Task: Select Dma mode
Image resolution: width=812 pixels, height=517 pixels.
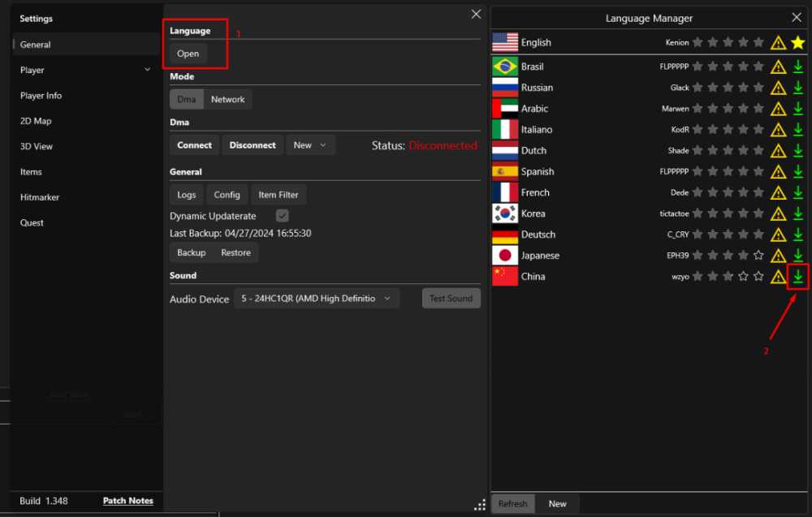Action: (x=186, y=99)
